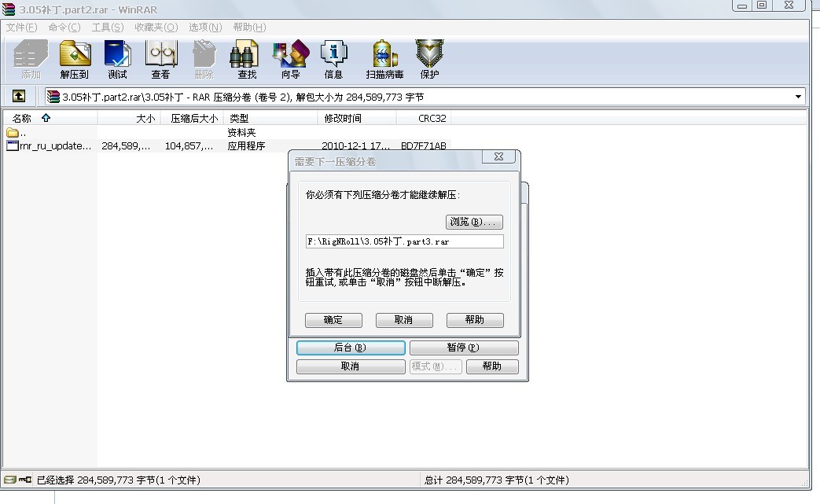Open the 文件(F) menu
This screenshot has width=820, height=504.
coord(21,28)
